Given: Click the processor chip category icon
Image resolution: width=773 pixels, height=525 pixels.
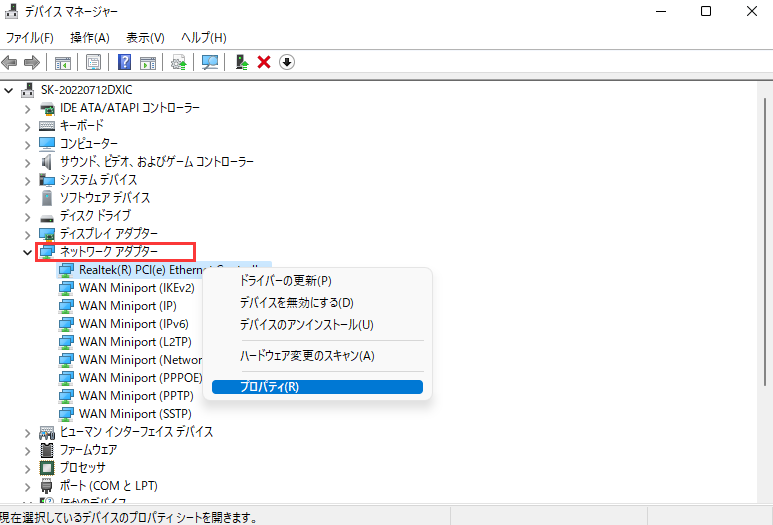Looking at the screenshot, I should [x=47, y=467].
